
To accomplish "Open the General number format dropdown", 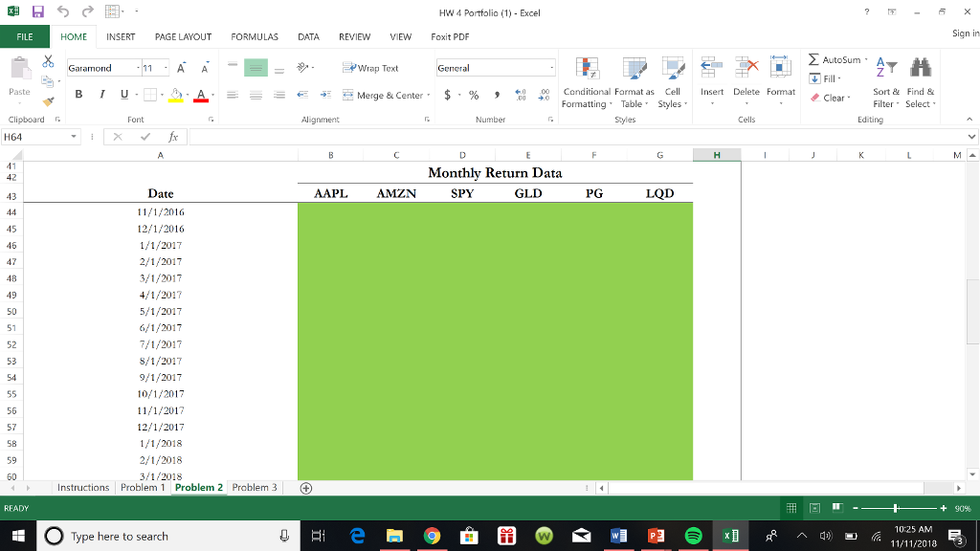I will tap(548, 68).
